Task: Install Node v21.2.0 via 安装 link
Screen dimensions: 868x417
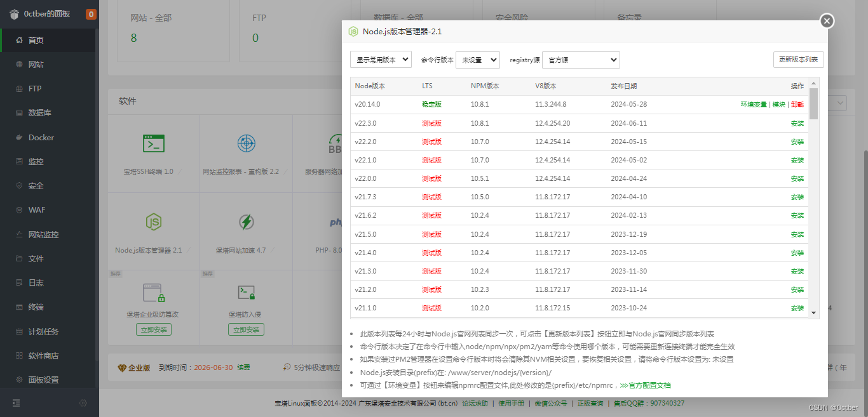Action: tap(797, 289)
